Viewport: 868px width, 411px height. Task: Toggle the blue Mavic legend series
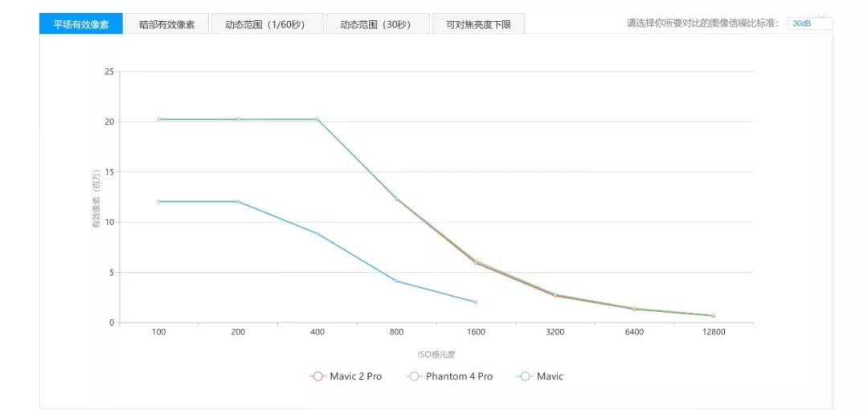coord(541,376)
